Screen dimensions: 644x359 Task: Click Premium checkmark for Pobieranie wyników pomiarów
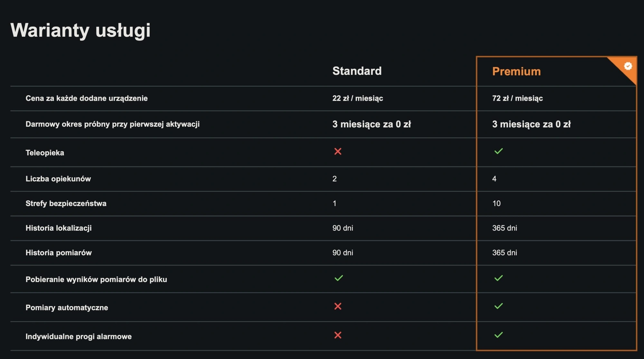(x=498, y=278)
